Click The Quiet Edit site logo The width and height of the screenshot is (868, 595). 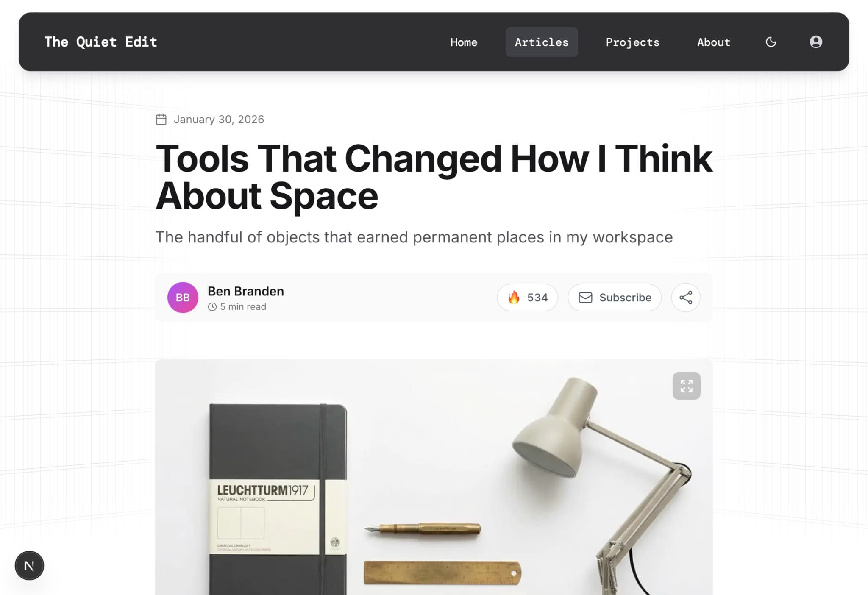pyautogui.click(x=101, y=42)
